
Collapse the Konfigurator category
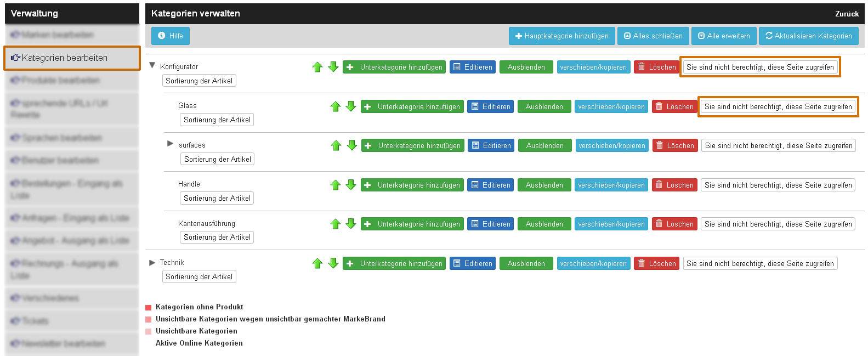[x=152, y=64]
